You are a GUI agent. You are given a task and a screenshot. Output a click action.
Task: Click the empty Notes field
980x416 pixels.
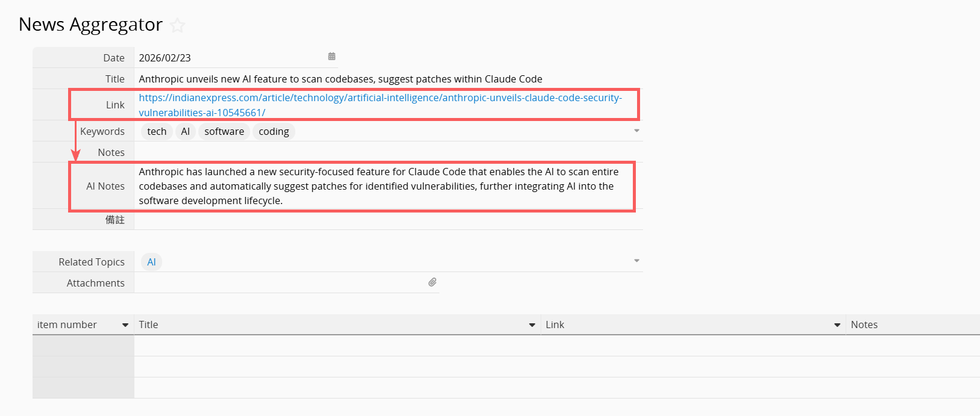(386, 152)
